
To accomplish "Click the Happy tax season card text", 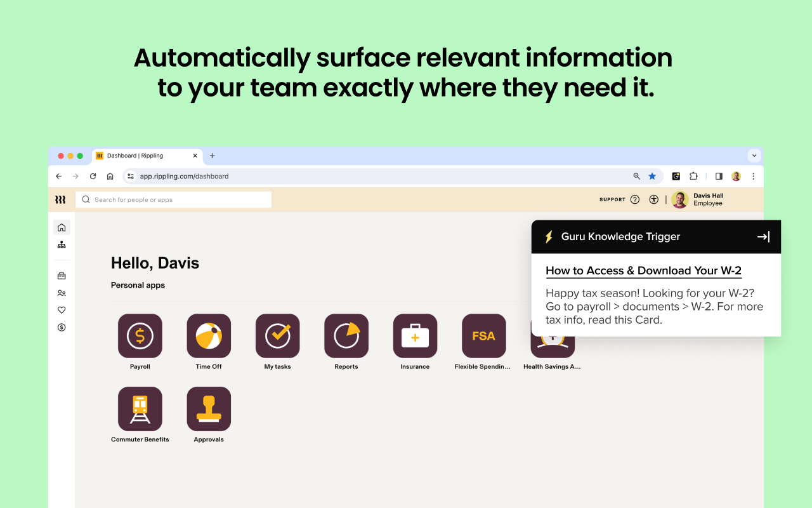I will coord(654,307).
